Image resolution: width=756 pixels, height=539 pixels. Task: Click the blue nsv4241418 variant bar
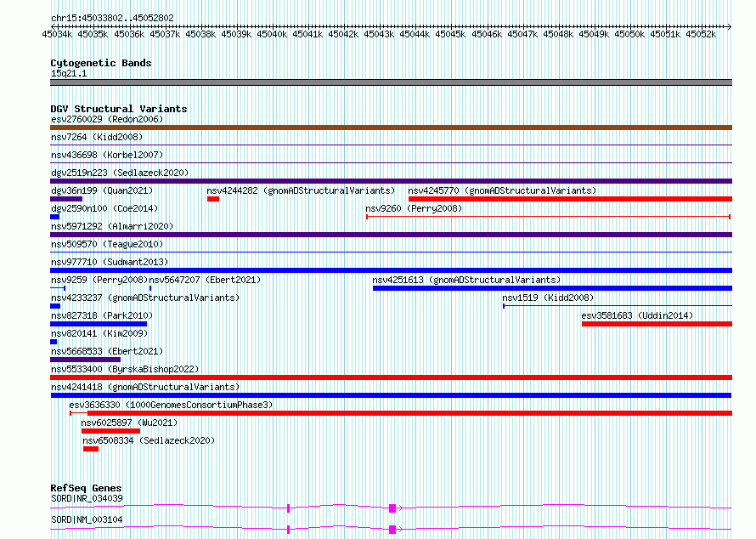tap(391, 395)
